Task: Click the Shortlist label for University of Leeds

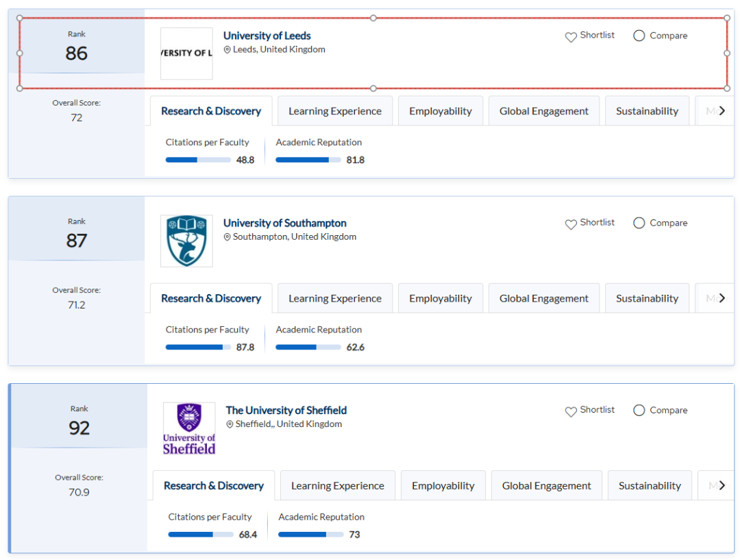Action: click(597, 35)
